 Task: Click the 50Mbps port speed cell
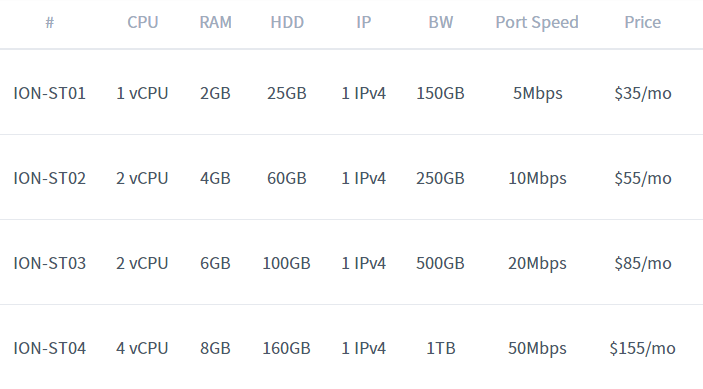[x=537, y=349]
